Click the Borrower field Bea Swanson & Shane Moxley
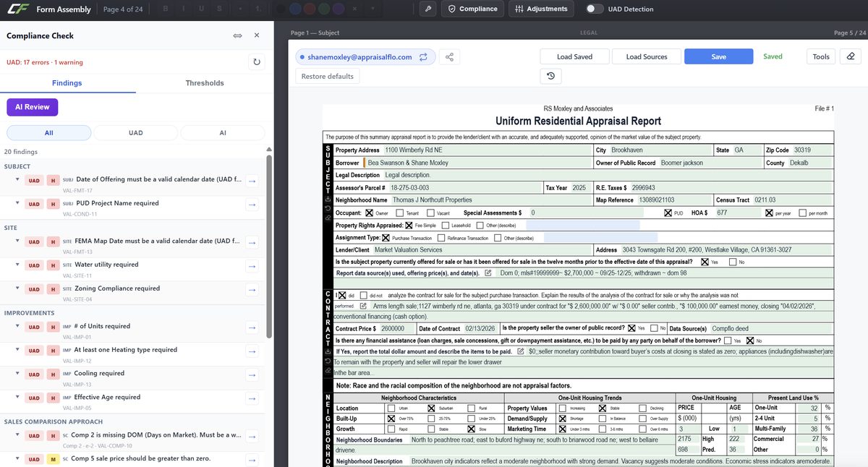868x467 pixels. pyautogui.click(x=477, y=163)
